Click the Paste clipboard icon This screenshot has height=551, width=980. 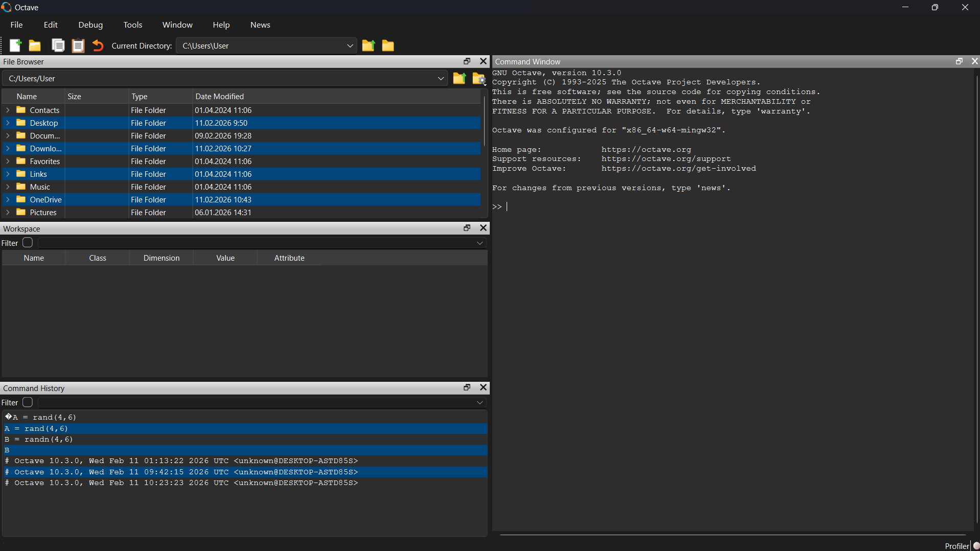pyautogui.click(x=78, y=46)
